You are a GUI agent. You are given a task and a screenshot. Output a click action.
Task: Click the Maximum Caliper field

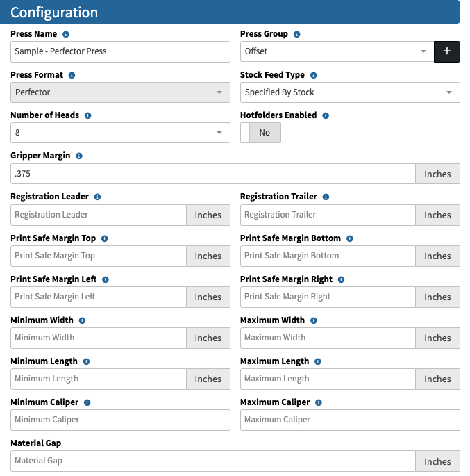click(350, 420)
